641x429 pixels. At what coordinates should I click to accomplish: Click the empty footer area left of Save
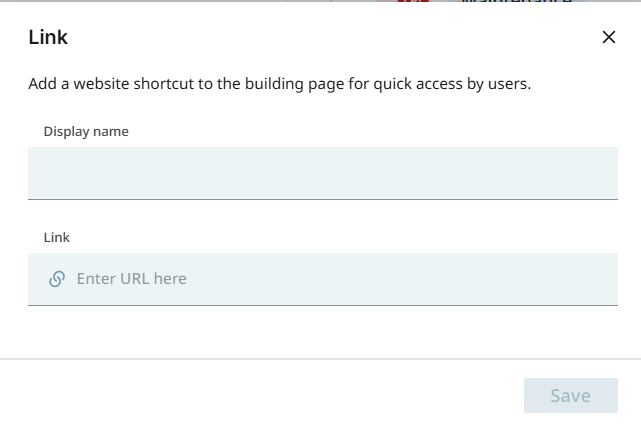tap(260, 395)
